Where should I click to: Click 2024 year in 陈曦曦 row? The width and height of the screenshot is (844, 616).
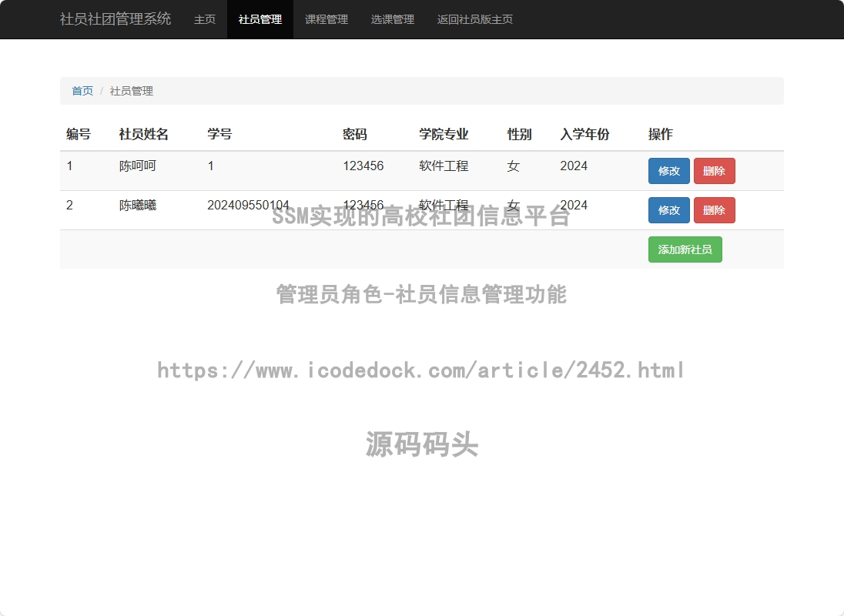[573, 205]
